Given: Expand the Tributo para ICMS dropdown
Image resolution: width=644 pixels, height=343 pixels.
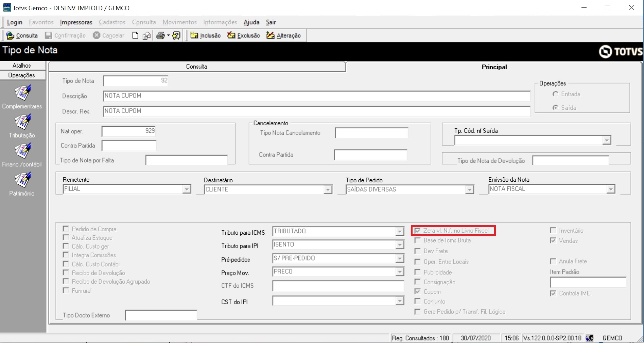Looking at the screenshot, I should click(400, 231).
